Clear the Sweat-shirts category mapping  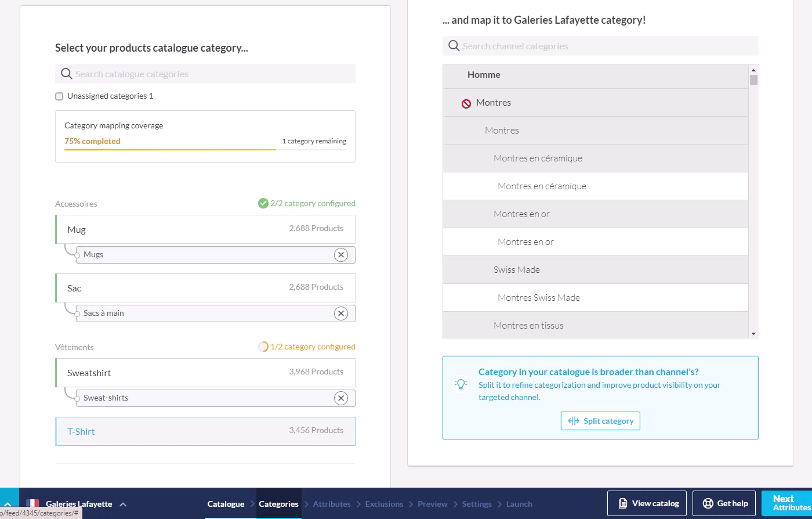coord(341,398)
